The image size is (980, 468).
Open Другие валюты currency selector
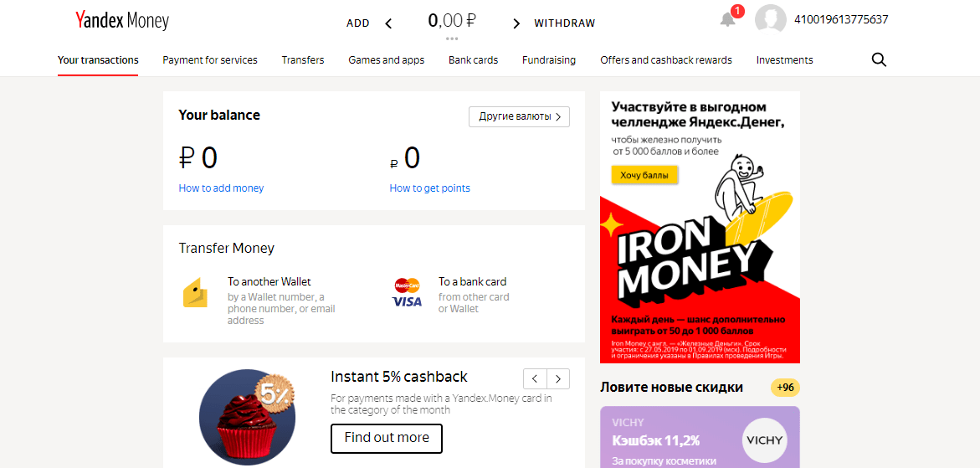(x=520, y=116)
